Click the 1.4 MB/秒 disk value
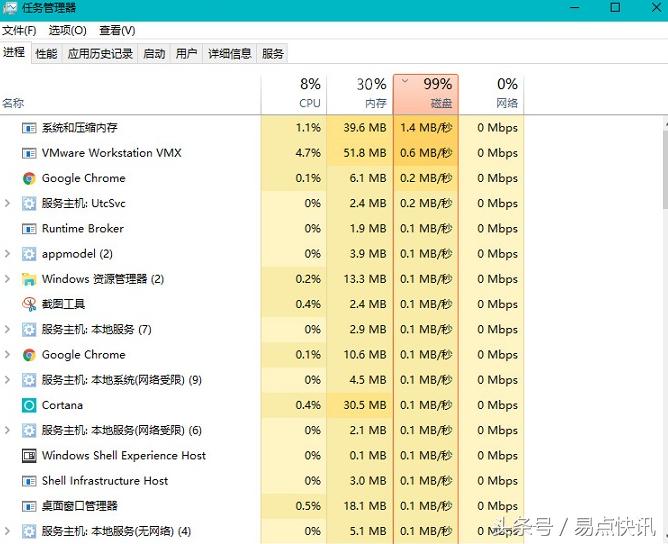Image resolution: width=668 pixels, height=544 pixels. 426,128
